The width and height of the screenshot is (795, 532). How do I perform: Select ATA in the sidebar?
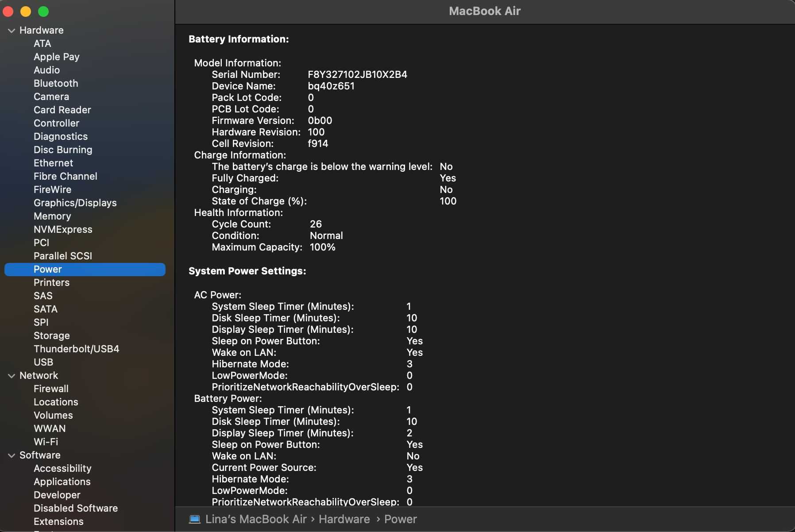pos(42,43)
